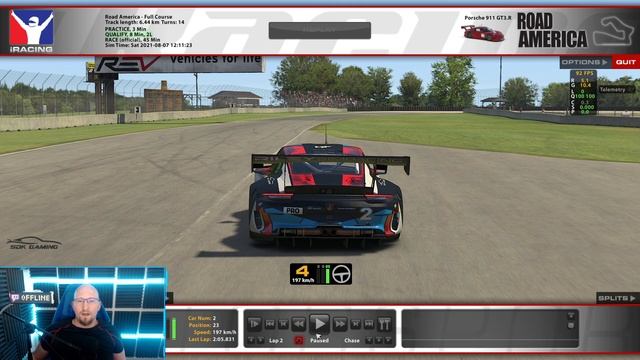Click the webcam overlay
Viewport: 640px width, 360px height.
coord(83,313)
